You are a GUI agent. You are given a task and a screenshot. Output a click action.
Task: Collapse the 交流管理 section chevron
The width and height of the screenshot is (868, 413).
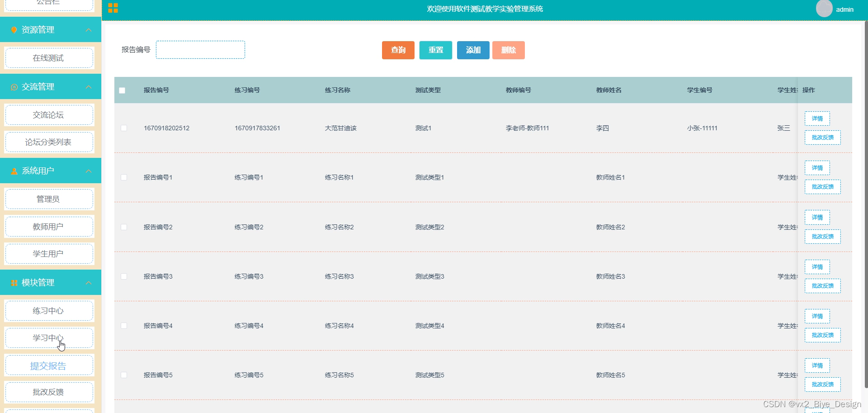89,87
